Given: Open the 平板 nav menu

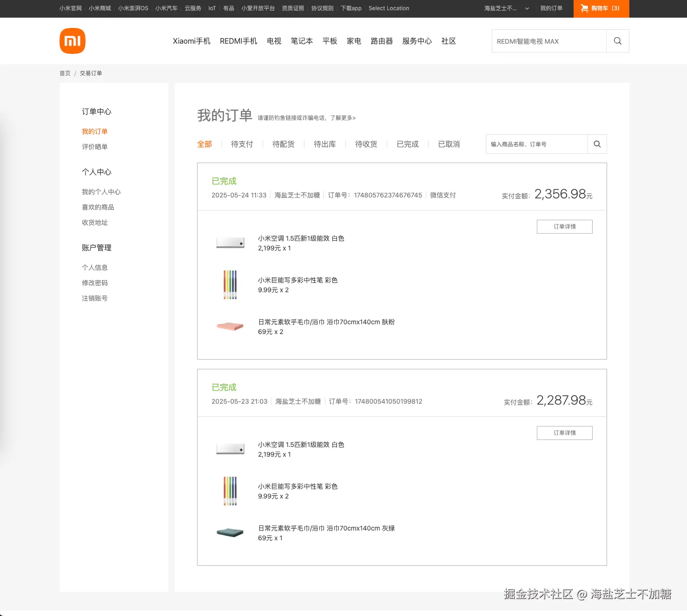Looking at the screenshot, I should click(330, 41).
